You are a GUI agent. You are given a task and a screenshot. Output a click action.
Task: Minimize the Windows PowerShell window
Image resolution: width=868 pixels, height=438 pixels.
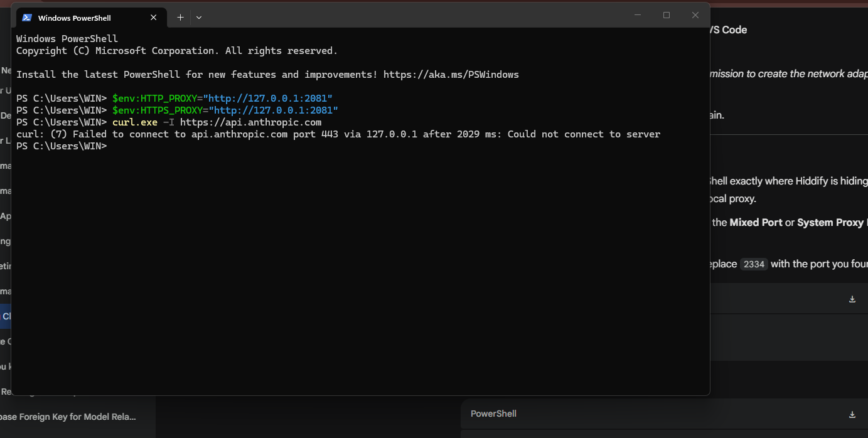(638, 15)
